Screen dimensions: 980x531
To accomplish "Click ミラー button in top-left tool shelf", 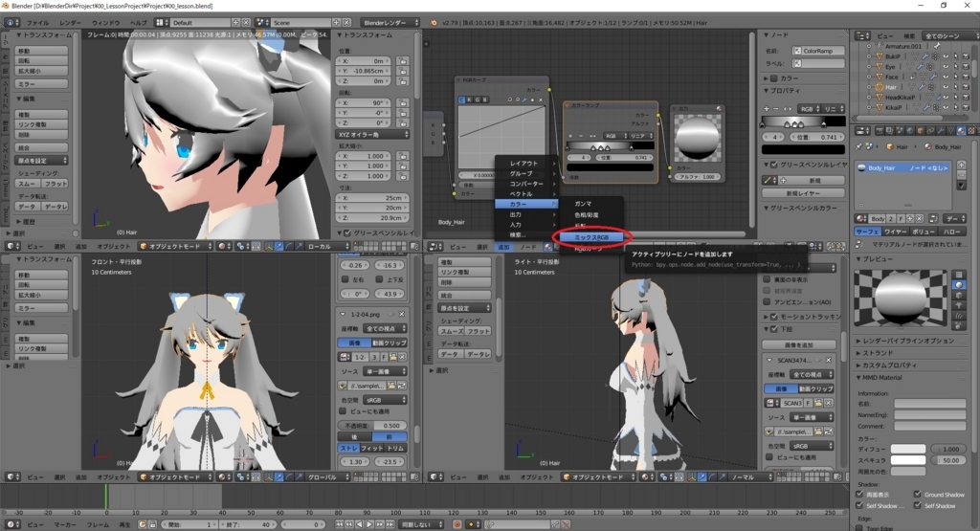I will (41, 83).
